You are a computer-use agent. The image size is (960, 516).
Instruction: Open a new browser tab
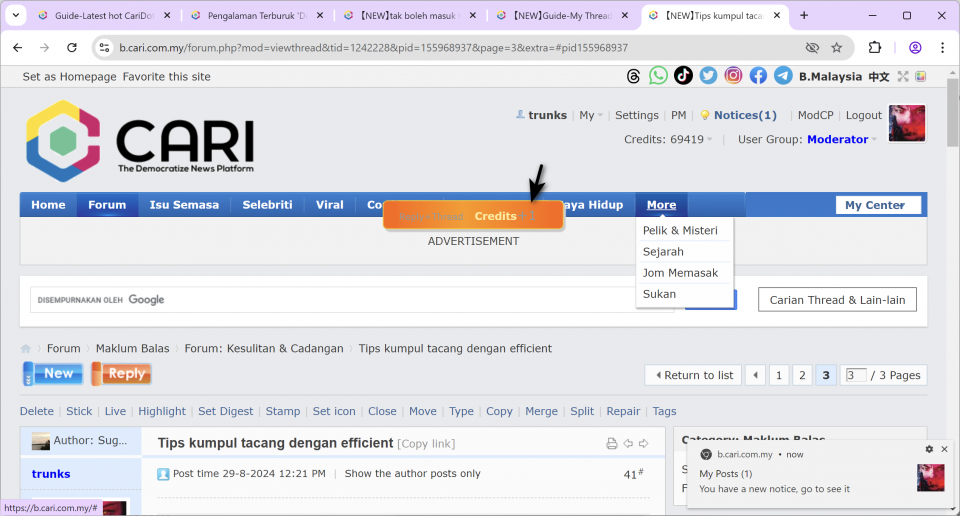(804, 15)
